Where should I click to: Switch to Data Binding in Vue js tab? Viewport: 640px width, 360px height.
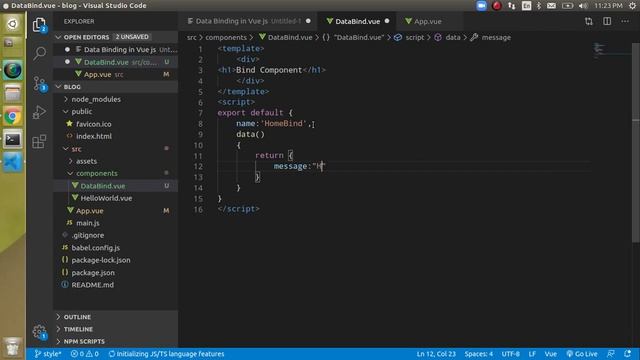(x=248, y=21)
